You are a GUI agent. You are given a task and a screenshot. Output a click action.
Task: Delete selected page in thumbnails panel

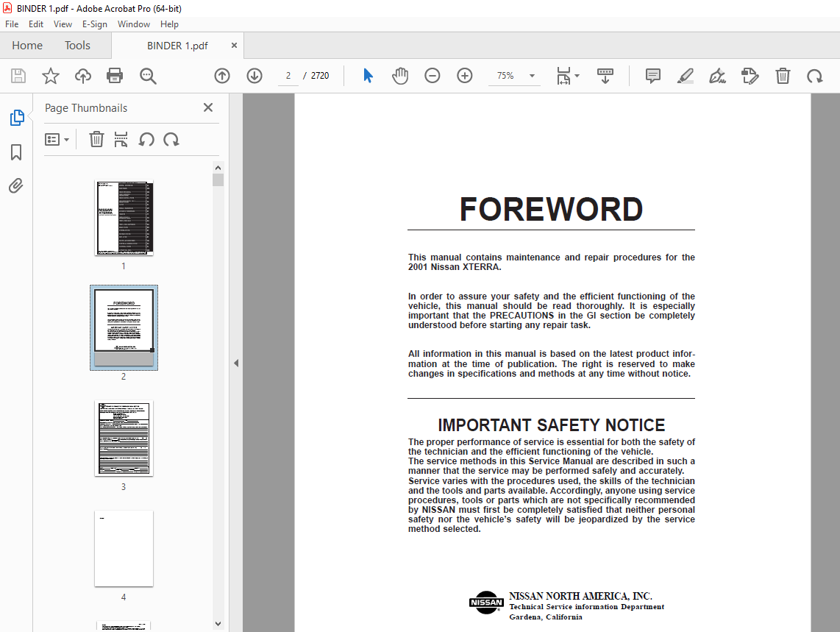[x=96, y=139]
